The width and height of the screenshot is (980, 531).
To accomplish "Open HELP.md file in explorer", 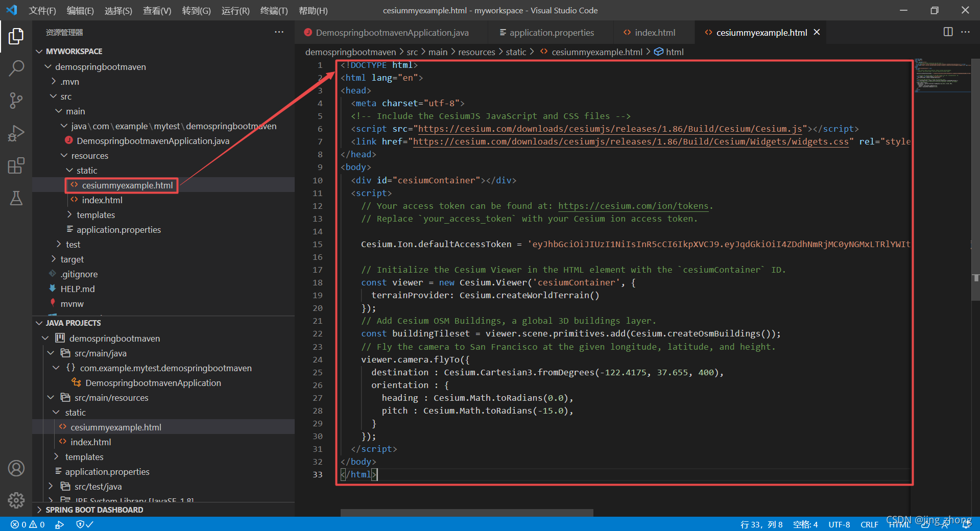I will pyautogui.click(x=77, y=289).
